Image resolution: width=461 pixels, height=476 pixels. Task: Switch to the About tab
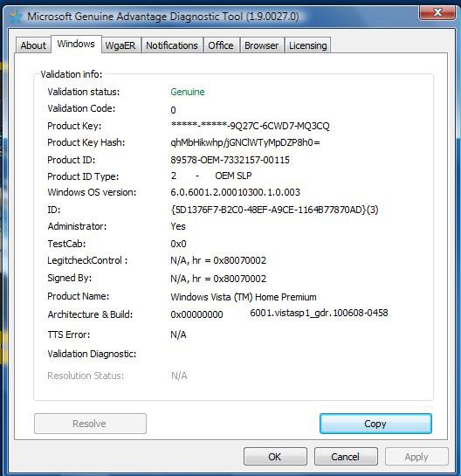[x=33, y=45]
